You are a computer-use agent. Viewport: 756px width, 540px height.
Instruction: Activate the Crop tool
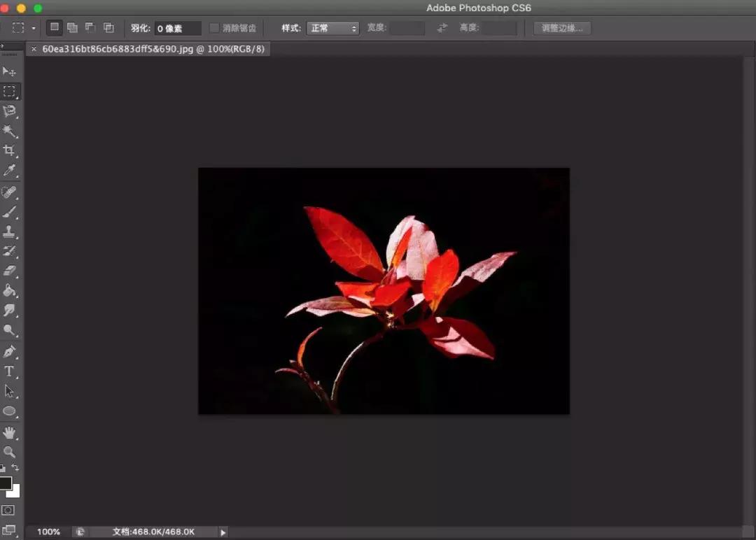9,150
